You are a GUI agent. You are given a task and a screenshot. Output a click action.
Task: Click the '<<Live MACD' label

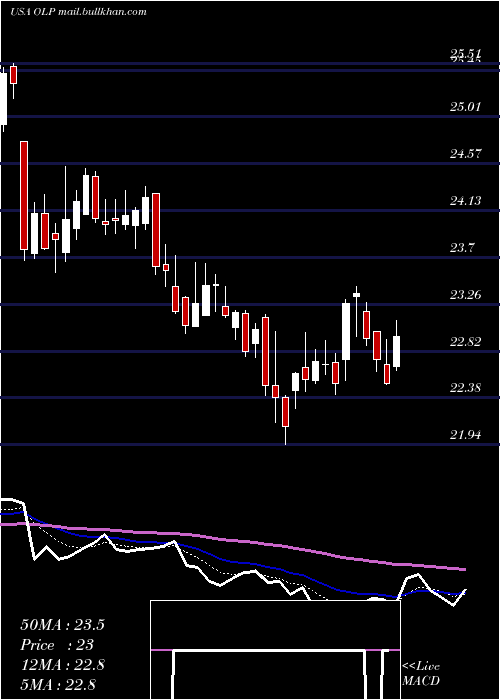click(421, 674)
